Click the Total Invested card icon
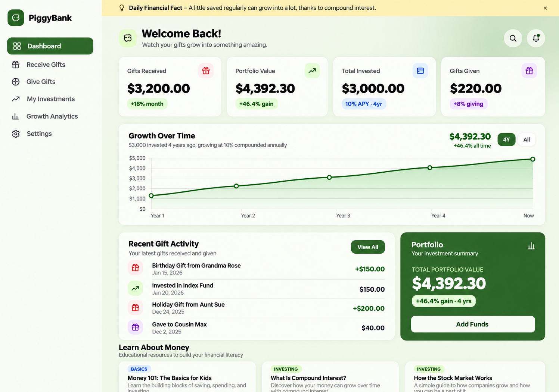 point(420,71)
